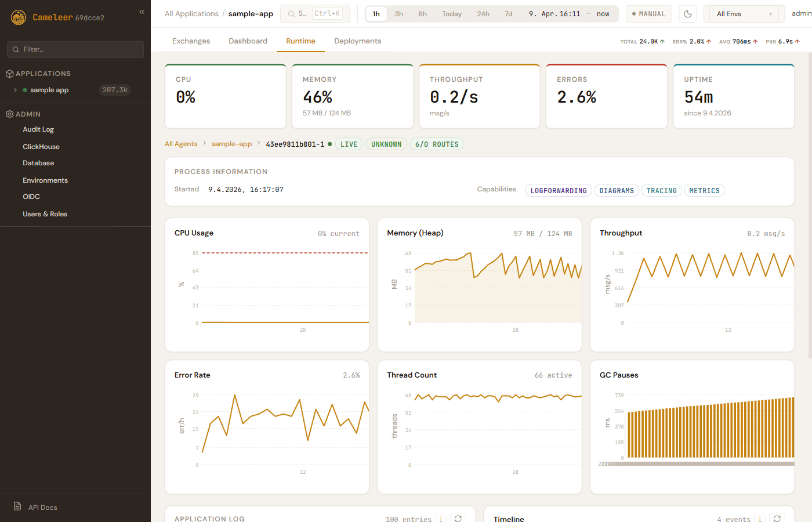
Task: Toggle dark mode with the moon icon
Action: 687,14
